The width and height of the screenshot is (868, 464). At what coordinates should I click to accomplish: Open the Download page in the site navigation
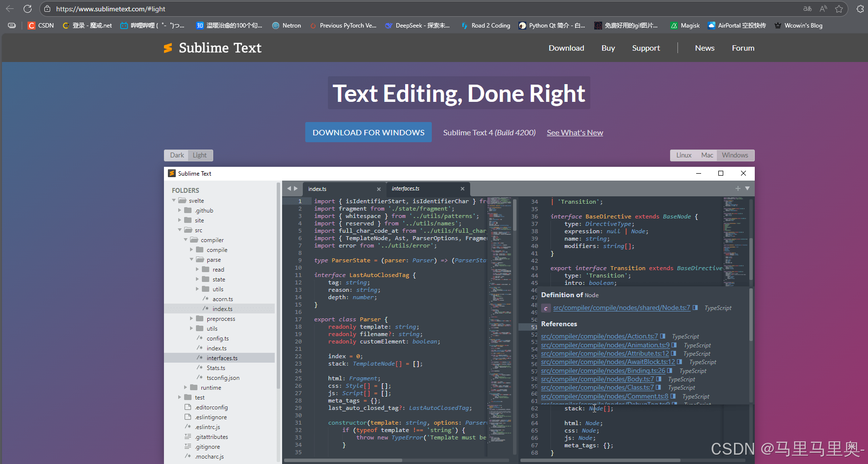pos(566,48)
